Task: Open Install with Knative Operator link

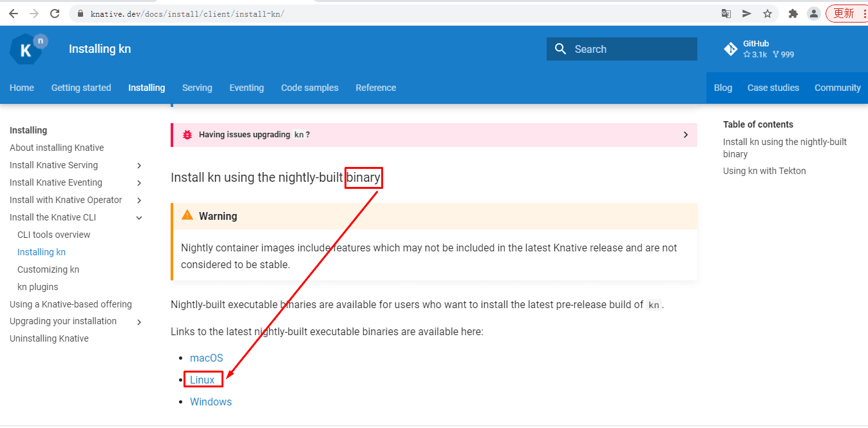Action: click(66, 200)
